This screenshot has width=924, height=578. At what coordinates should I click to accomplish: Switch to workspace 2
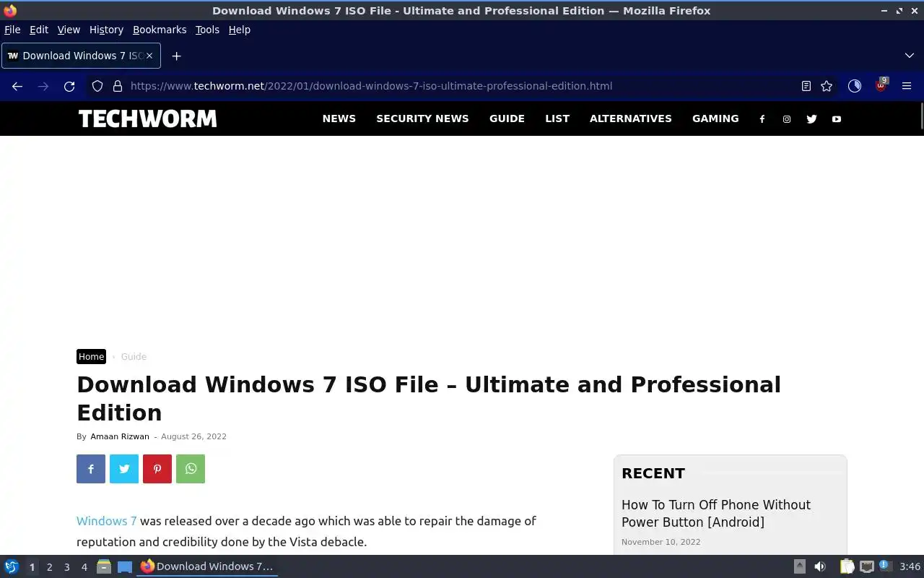[49, 567]
